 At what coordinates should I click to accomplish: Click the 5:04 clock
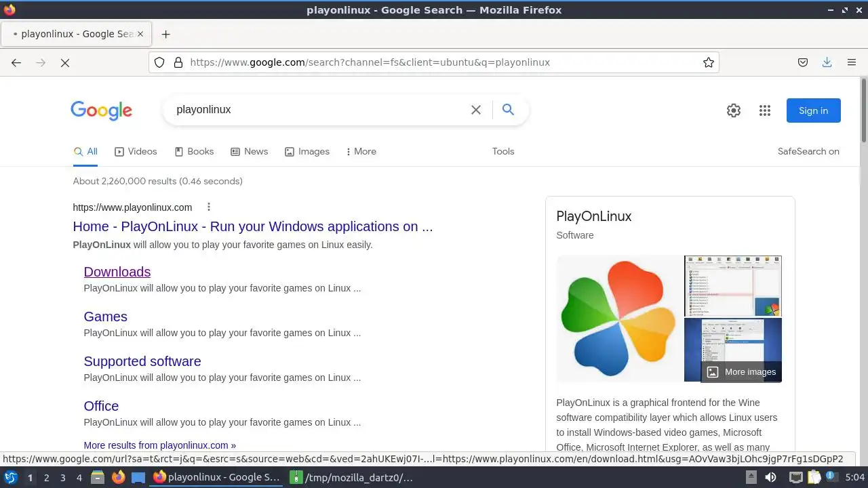pos(854,477)
